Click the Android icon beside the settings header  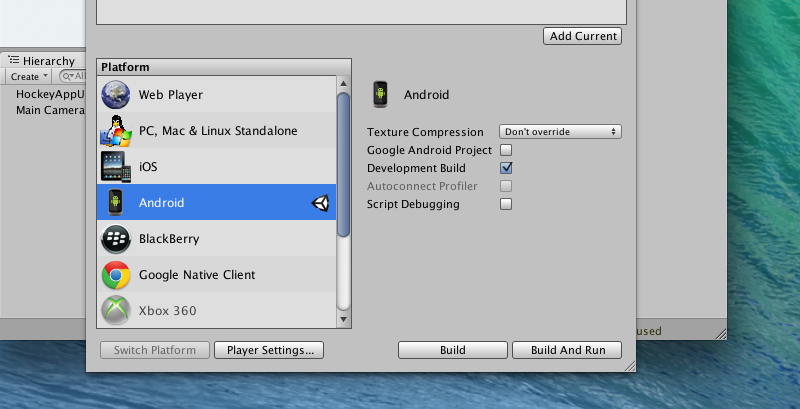click(380, 94)
